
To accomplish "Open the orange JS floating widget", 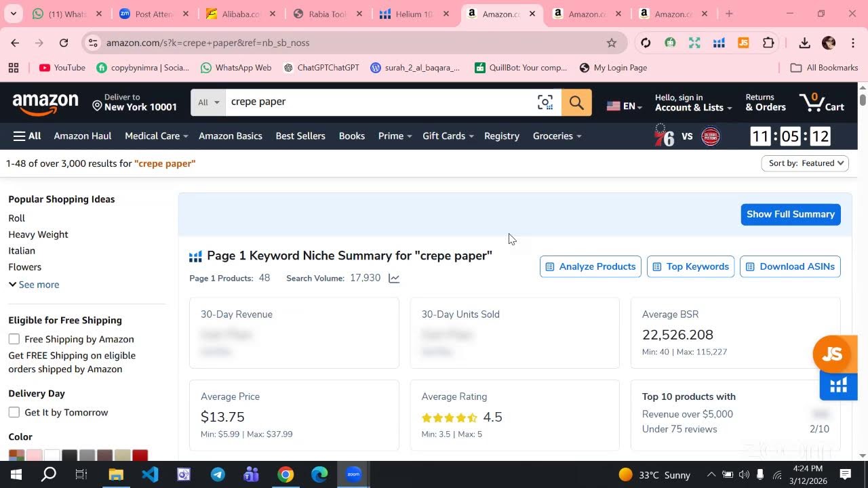I will (832, 354).
